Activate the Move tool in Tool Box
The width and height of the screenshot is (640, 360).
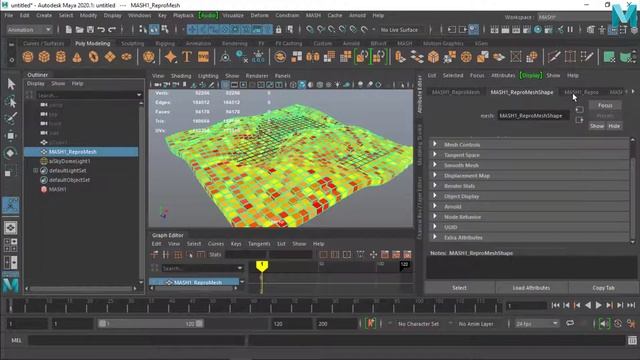tap(11, 136)
